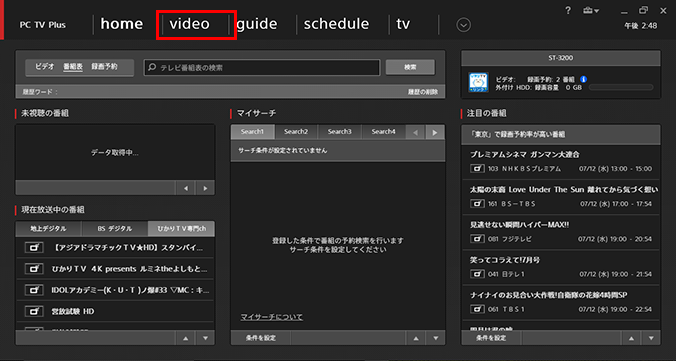Click 条件を設定 under マイサーチ
676x361 pixels.
pyautogui.click(x=261, y=338)
